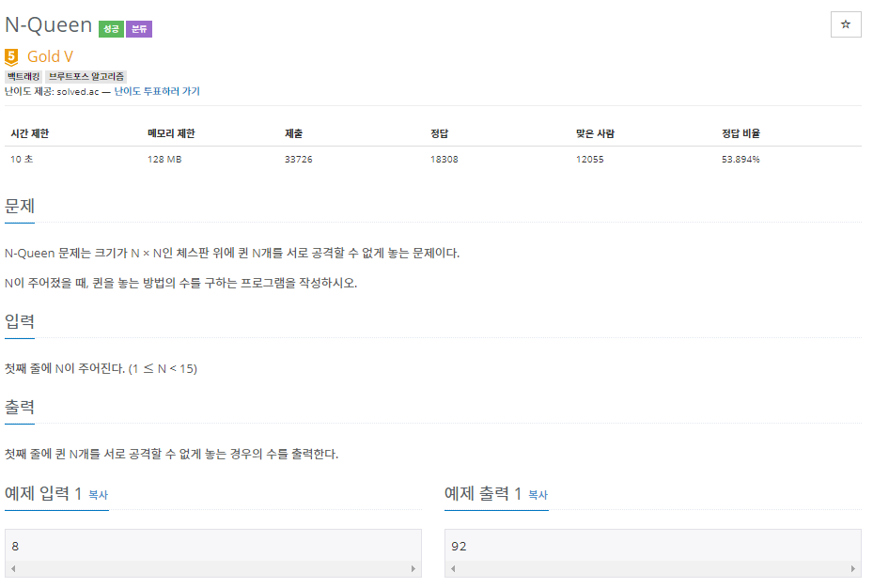Click the memory limit value 128 MB

[x=164, y=159]
